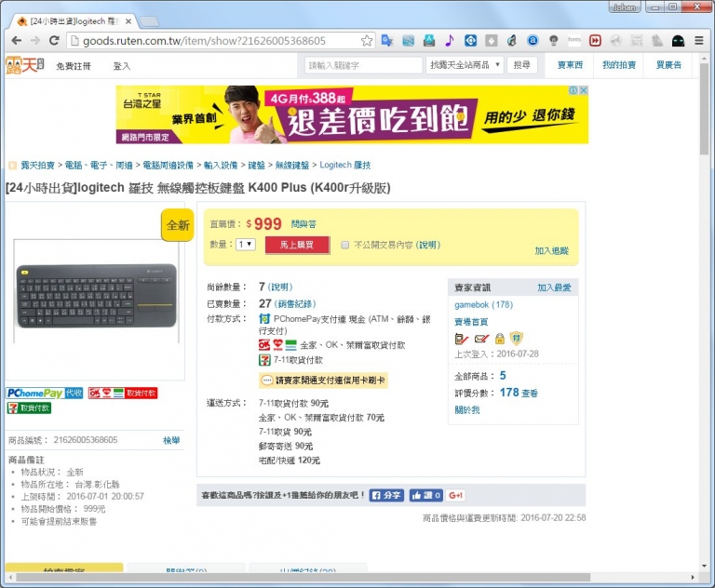Click the browser forward arrow
The image size is (715, 588).
[35, 41]
